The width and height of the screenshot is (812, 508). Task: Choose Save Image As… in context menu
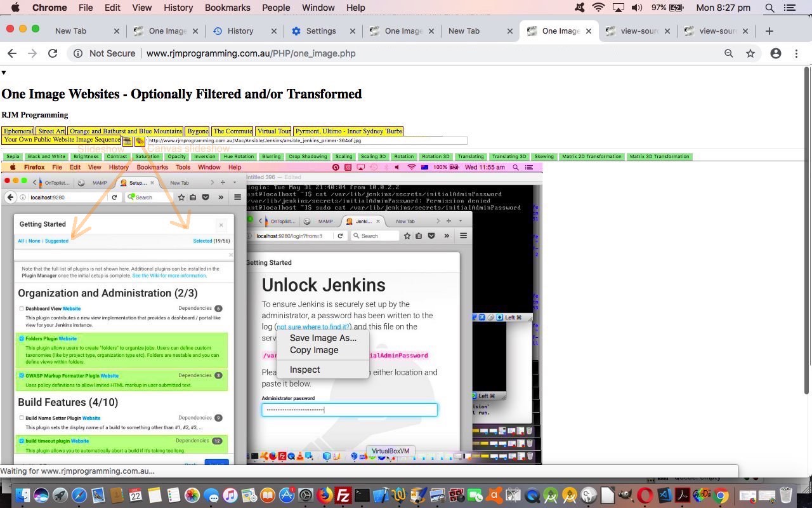tap(323, 338)
